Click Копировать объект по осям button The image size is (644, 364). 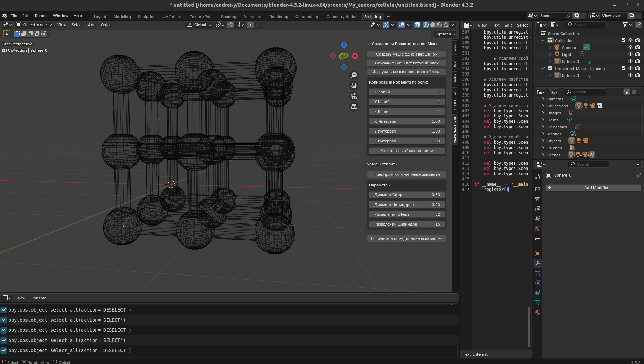pos(407,151)
